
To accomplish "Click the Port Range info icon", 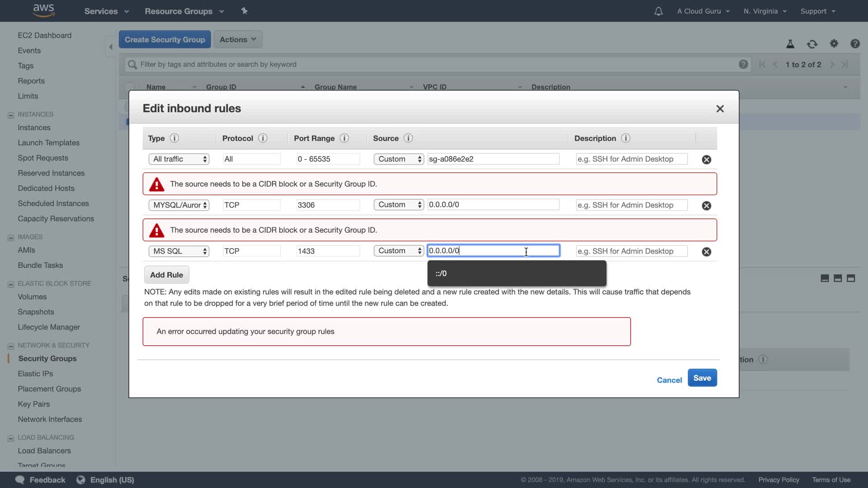I will point(344,138).
